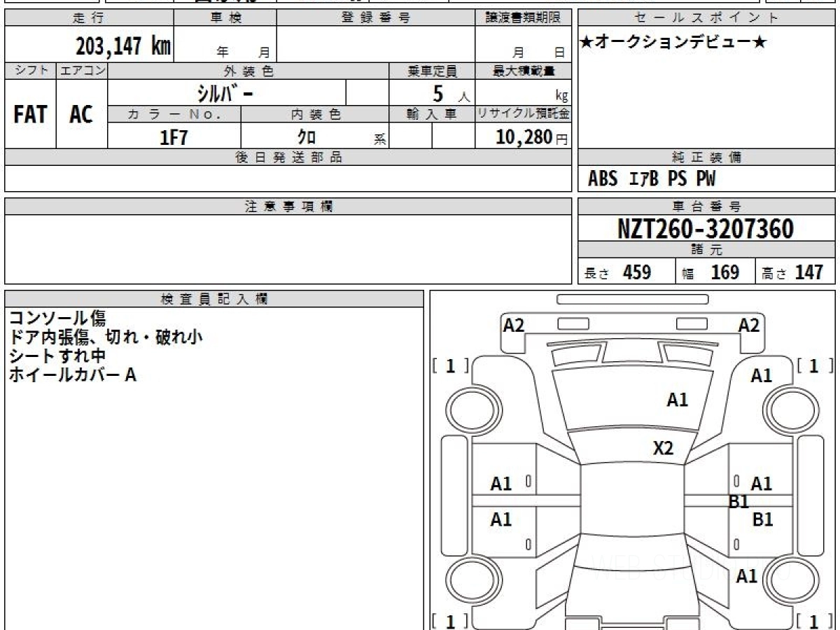Viewport: 840px width, 630px height.
Task: Click the 車検 header cell
Action: pyautogui.click(x=225, y=18)
